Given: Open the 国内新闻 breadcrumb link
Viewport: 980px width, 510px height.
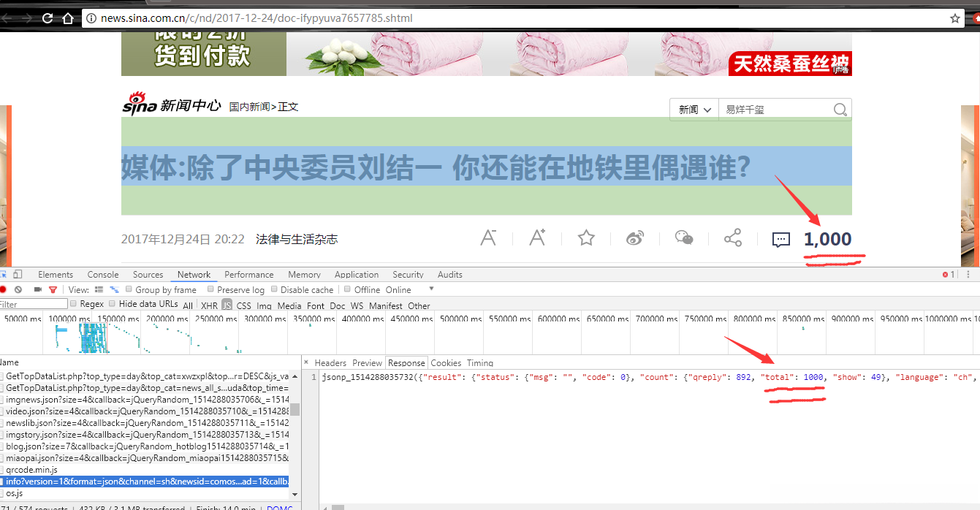Looking at the screenshot, I should pos(249,107).
